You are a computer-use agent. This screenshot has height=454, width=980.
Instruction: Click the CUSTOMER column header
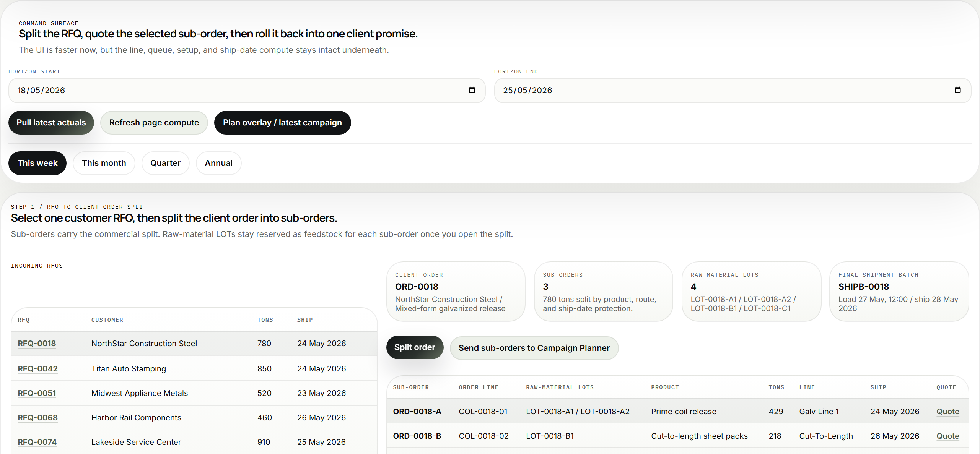pyautogui.click(x=107, y=320)
